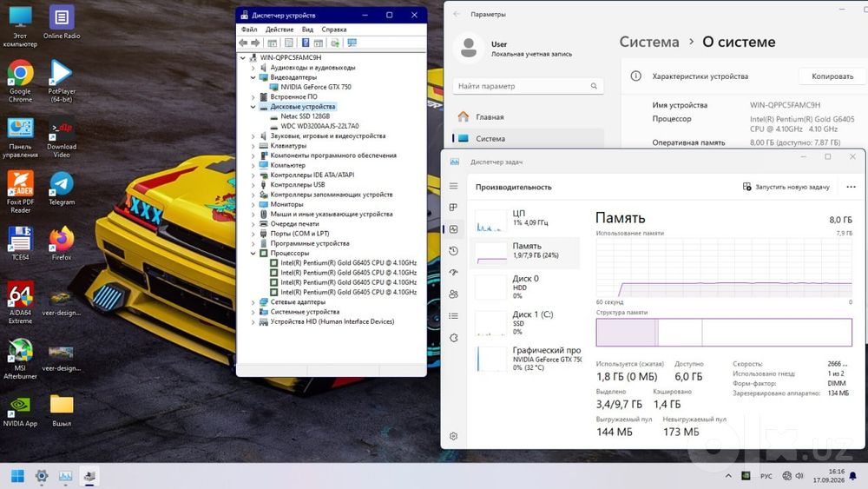Screen dimensions: 868x489
Task: Select the Firefox desktop icon
Action: [62, 243]
